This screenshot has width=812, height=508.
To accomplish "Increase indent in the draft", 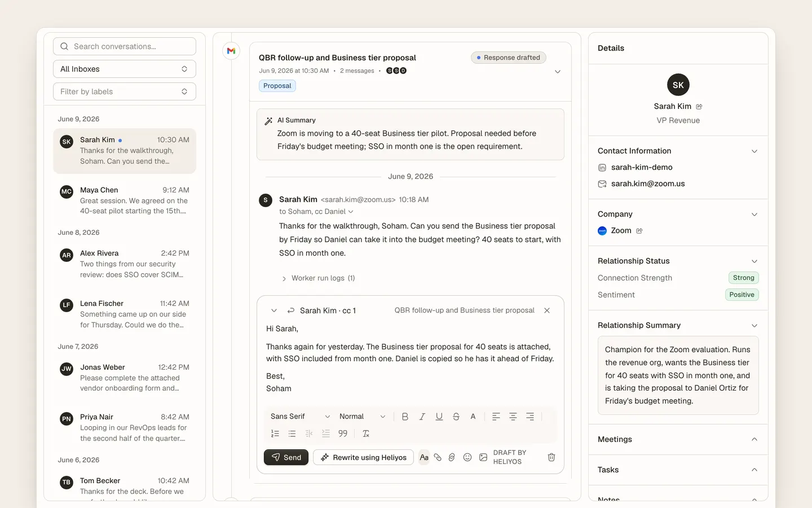I will [x=326, y=433].
